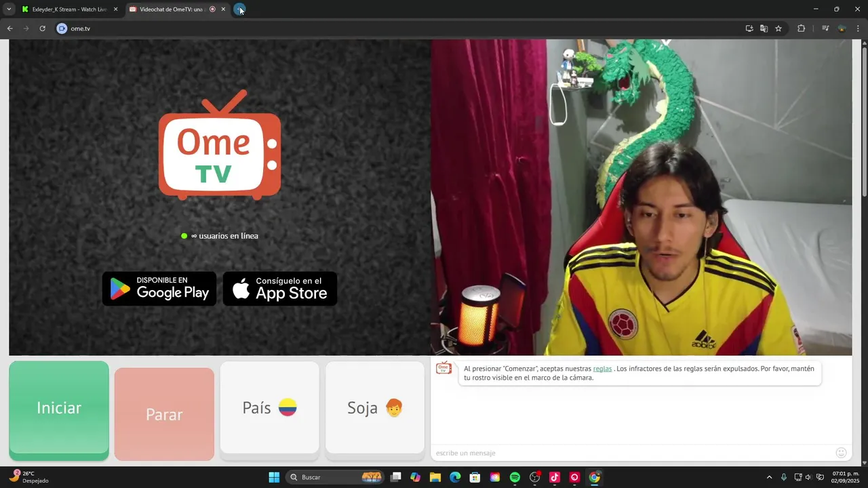Focus the 'escribe un mensaje' chat field

pyautogui.click(x=631, y=453)
